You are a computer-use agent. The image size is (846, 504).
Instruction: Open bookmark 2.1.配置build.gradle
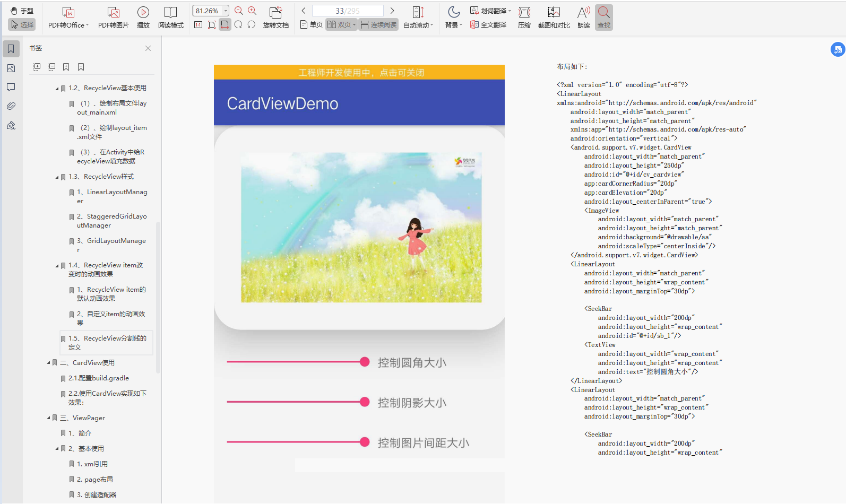tap(99, 378)
